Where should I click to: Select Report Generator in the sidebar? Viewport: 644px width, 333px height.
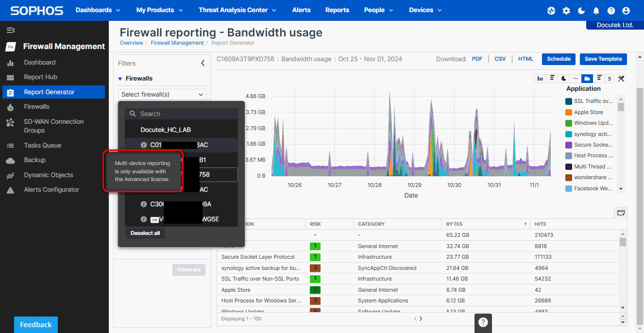pos(53,92)
